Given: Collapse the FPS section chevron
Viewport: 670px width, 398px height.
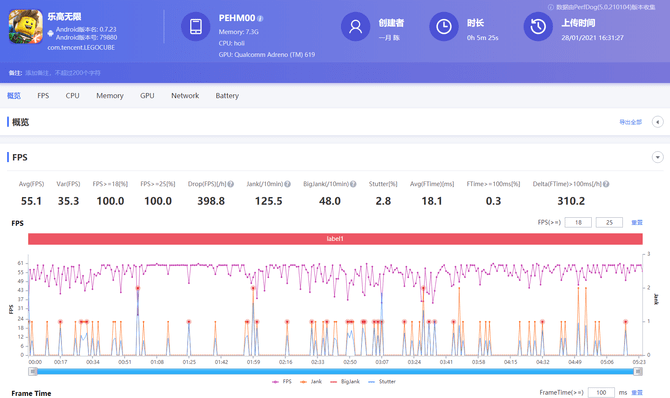Looking at the screenshot, I should pyautogui.click(x=658, y=157).
